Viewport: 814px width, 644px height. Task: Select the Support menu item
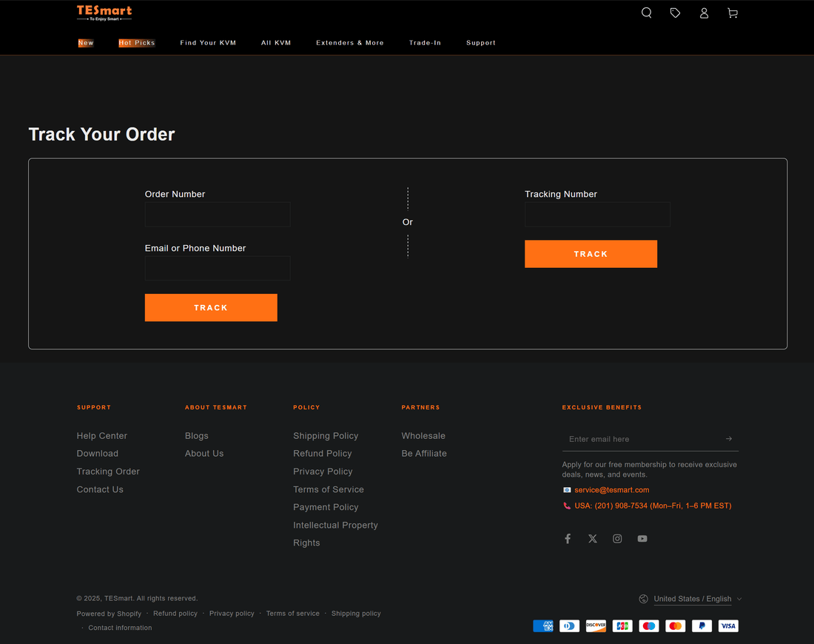(481, 43)
